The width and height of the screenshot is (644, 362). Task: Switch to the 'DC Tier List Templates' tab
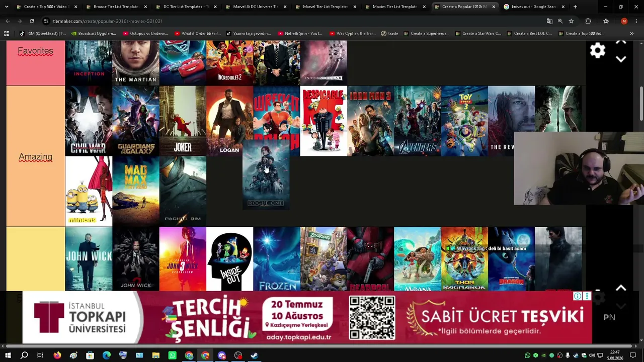[x=185, y=7]
